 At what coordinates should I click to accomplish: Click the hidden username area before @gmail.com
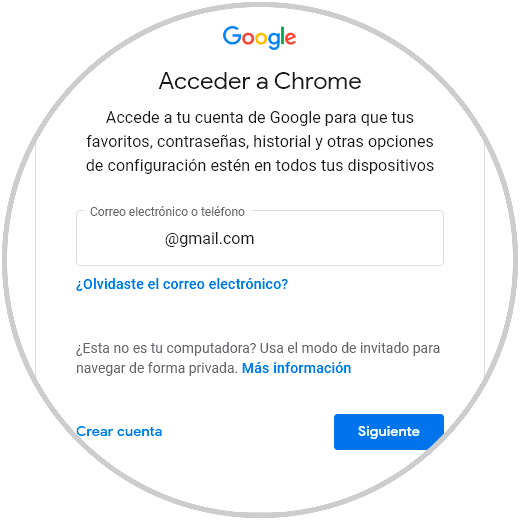123,239
